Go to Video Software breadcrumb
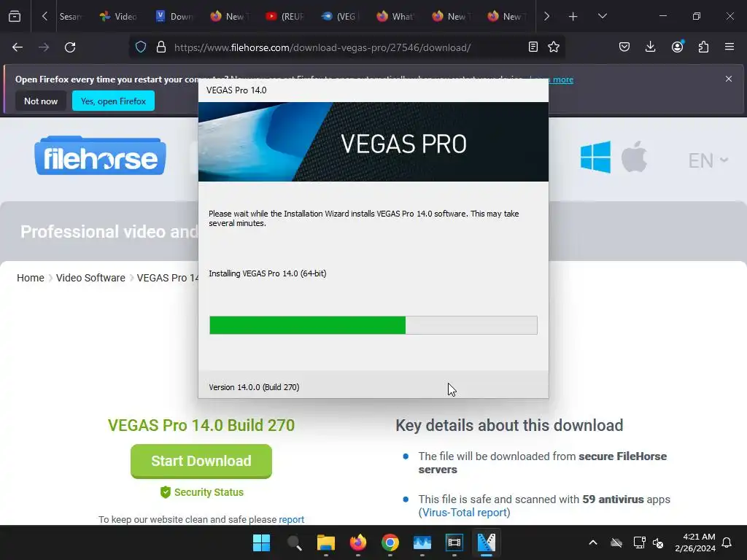Viewport: 747px width, 560px height. point(90,278)
